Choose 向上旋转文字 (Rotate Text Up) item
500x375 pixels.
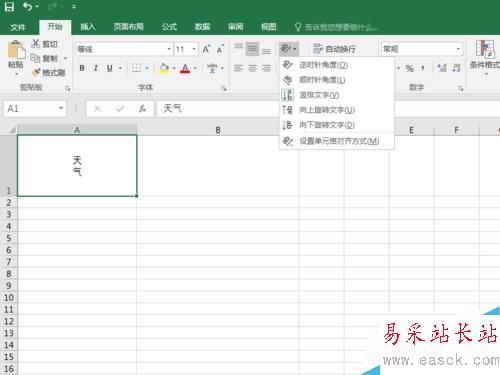point(337,110)
